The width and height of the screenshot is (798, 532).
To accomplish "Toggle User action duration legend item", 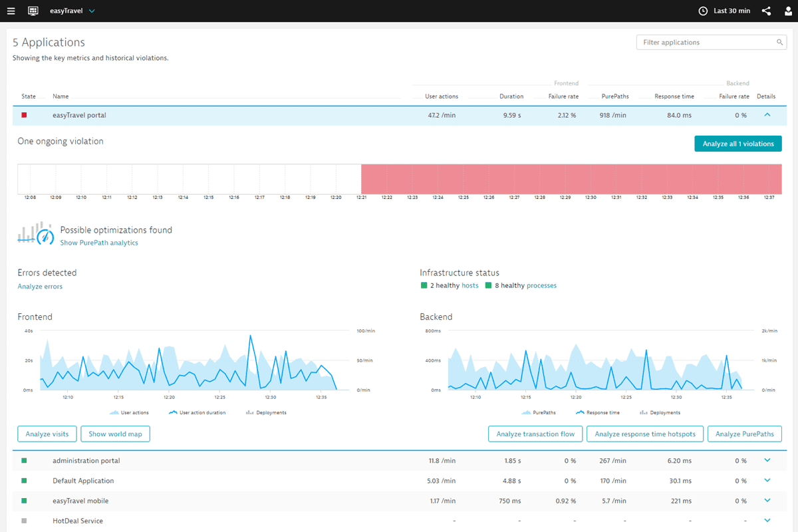I will point(198,412).
